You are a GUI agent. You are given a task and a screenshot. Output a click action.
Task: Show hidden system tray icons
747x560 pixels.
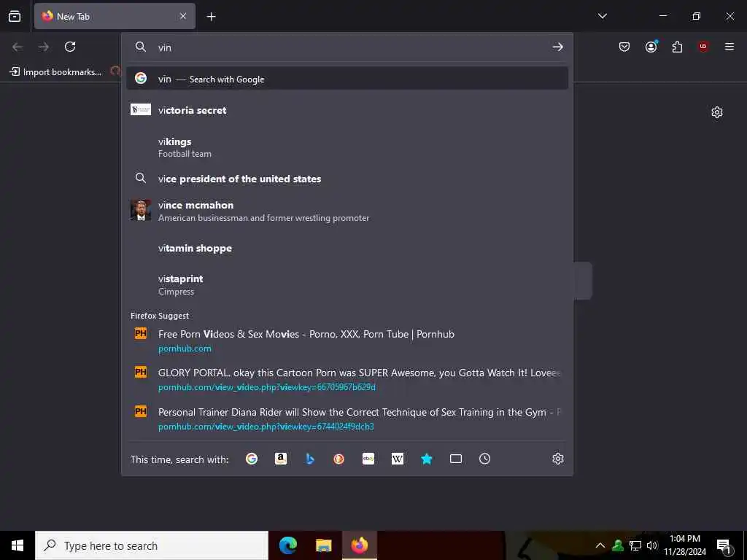600,545
